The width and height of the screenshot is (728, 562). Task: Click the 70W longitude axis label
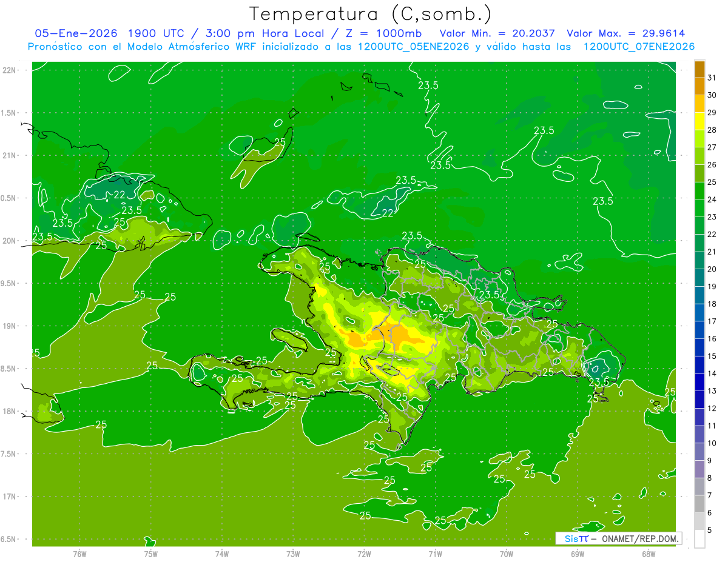click(x=506, y=554)
